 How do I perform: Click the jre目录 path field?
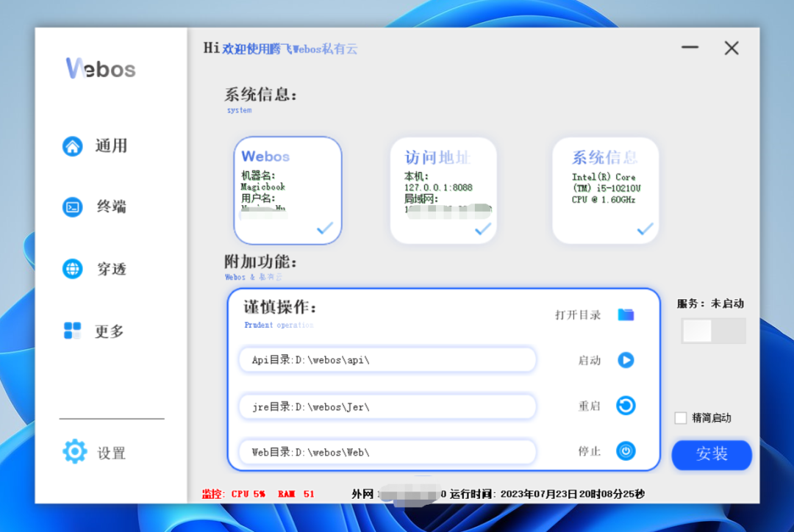pos(387,406)
